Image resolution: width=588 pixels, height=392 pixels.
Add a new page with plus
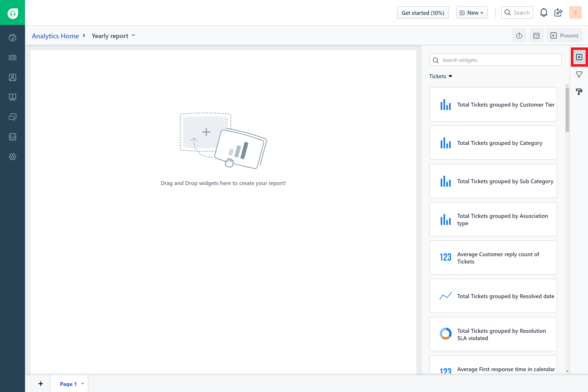pyautogui.click(x=41, y=384)
